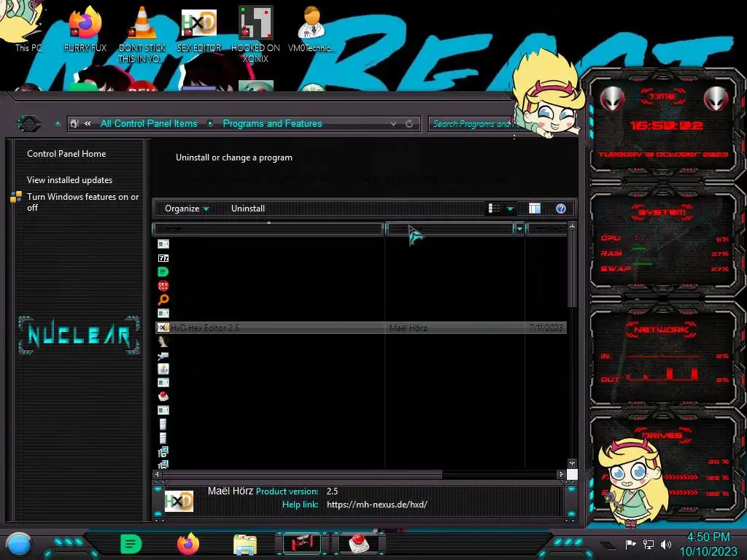Image resolution: width=747 pixels, height=560 pixels.
Task: Select the woman portrait program entry icon
Action: (163, 341)
